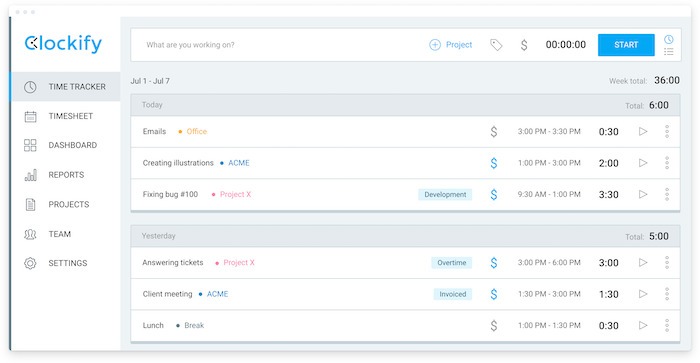Screen dimensions: 700x363
Task: Edit the Lunch entry description
Action: [153, 325]
